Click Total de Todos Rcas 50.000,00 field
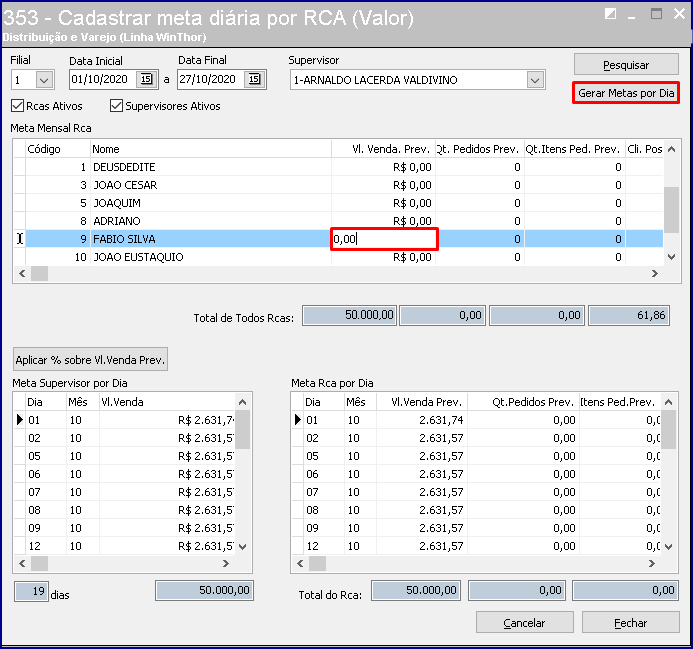 coord(349,315)
